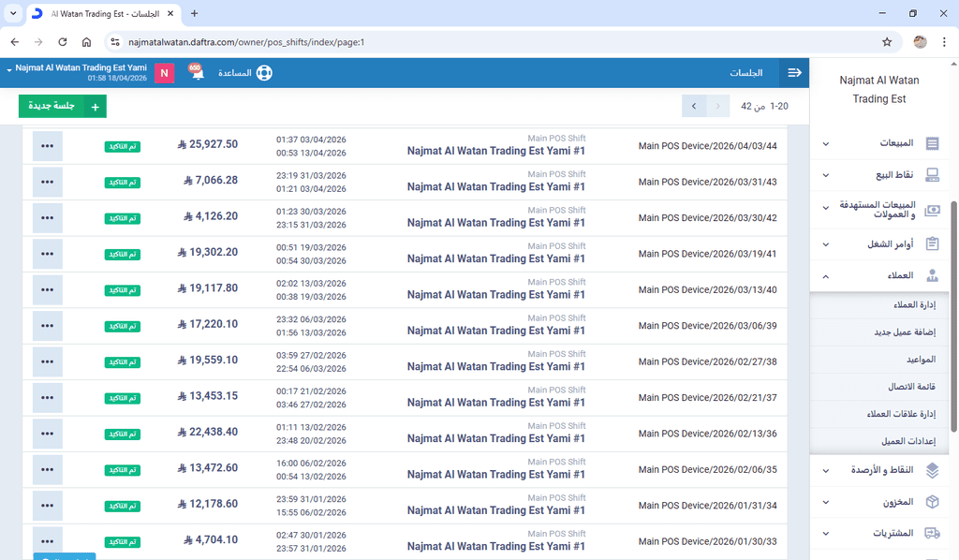Go to next page of sessions
The width and height of the screenshot is (959, 560).
[694, 107]
